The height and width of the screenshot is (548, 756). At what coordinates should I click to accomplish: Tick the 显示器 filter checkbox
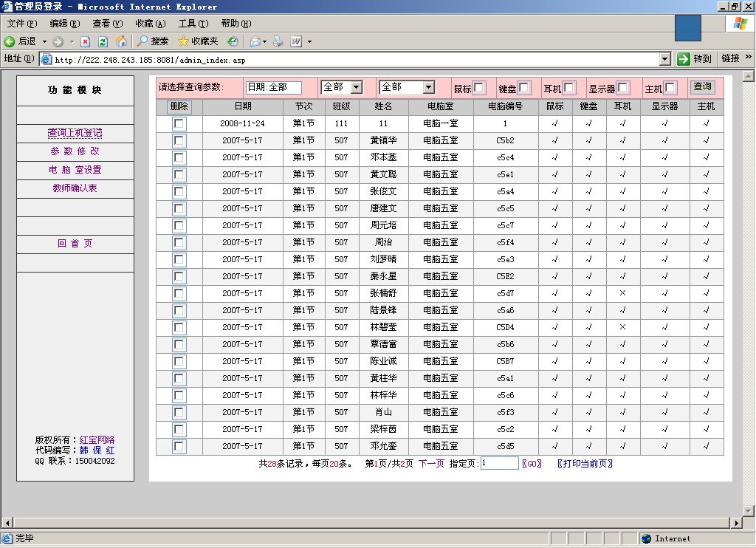622,88
